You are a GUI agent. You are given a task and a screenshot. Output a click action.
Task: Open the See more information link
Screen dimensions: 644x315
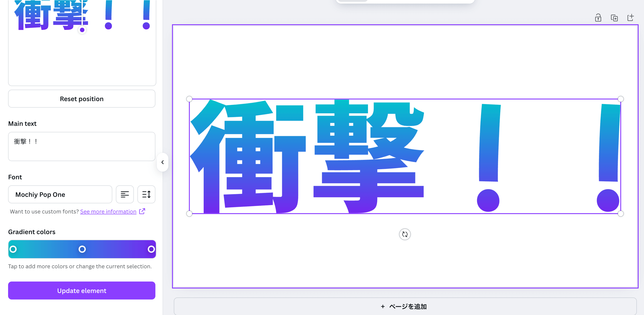point(108,211)
